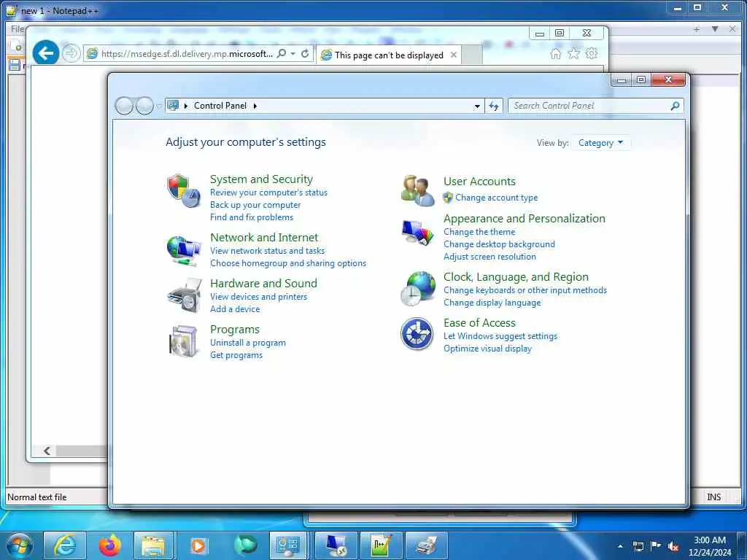Open System and Security category icon
The width and height of the screenshot is (747, 560).
(x=183, y=190)
